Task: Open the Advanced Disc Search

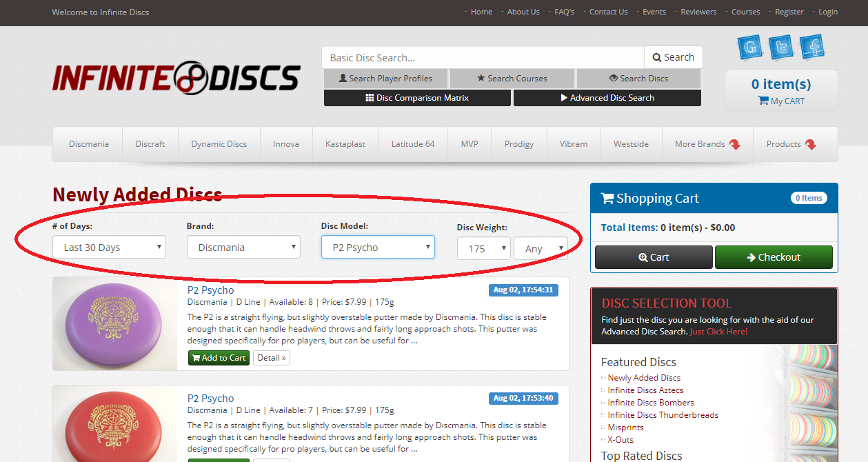Action: pos(607,98)
